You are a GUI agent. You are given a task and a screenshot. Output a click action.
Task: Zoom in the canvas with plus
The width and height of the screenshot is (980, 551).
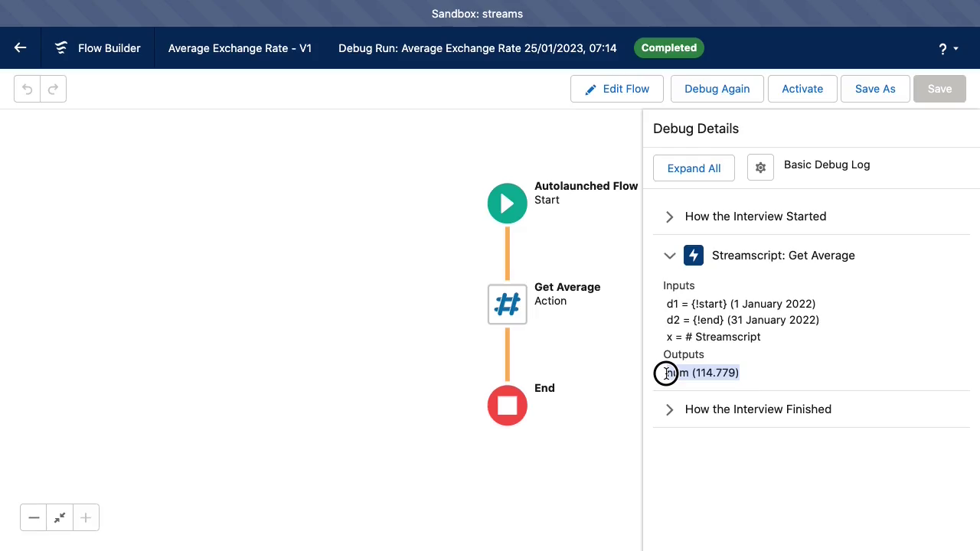[x=86, y=518]
